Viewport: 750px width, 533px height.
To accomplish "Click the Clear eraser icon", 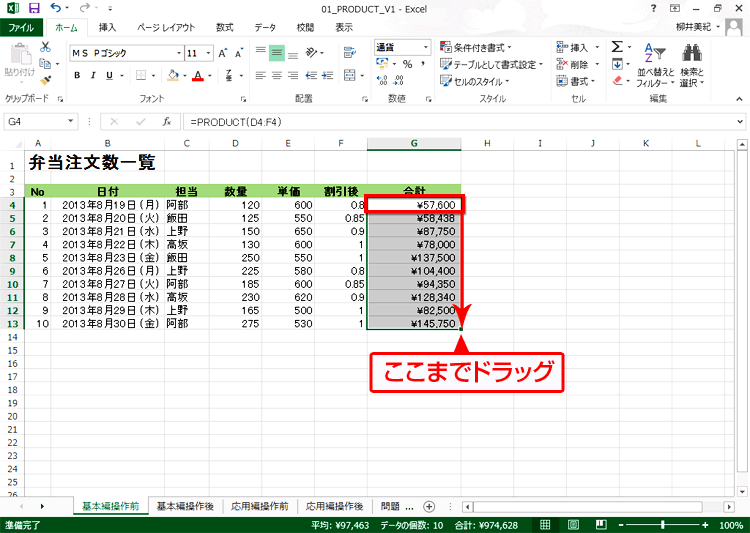I will (x=618, y=80).
